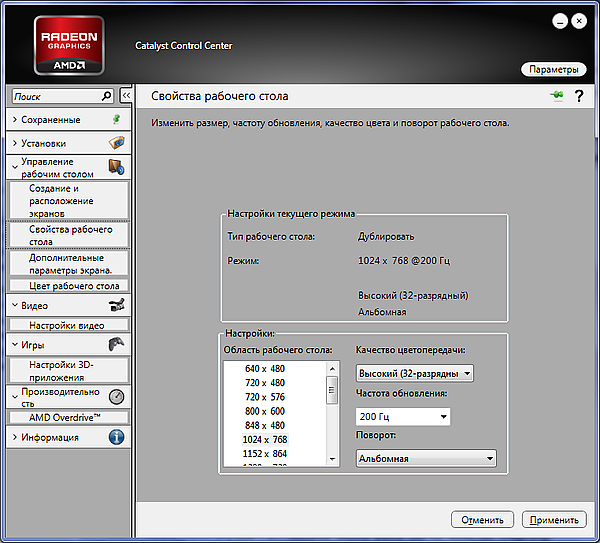Click the Применить button
The image size is (600, 543).
click(x=554, y=520)
